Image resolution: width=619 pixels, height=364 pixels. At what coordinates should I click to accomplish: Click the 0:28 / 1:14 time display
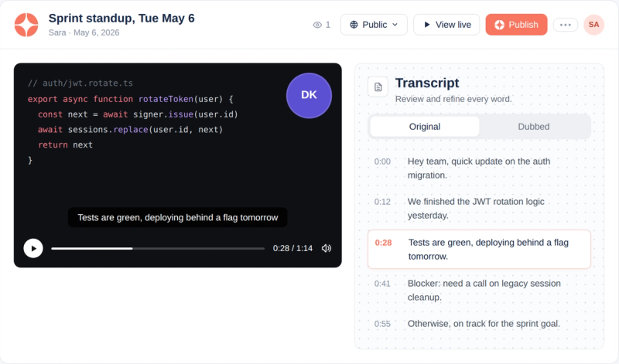point(292,248)
